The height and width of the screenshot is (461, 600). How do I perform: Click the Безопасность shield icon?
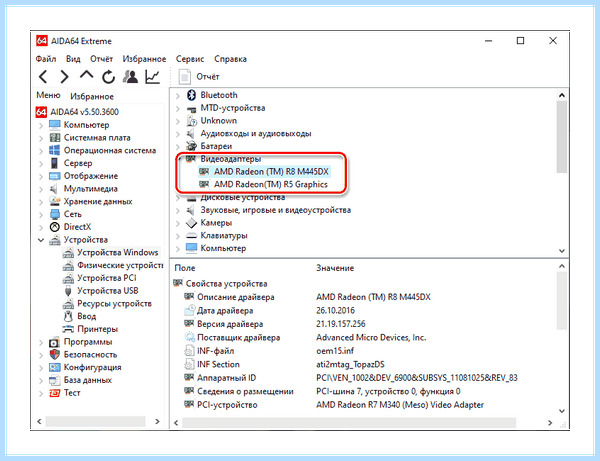click(x=55, y=354)
